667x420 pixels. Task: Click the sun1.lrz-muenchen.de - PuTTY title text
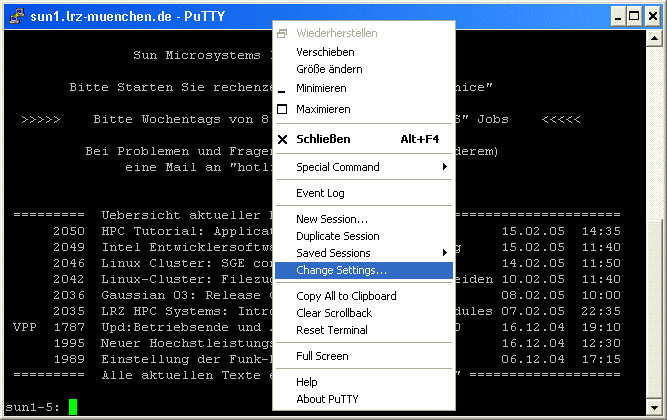pyautogui.click(x=128, y=16)
